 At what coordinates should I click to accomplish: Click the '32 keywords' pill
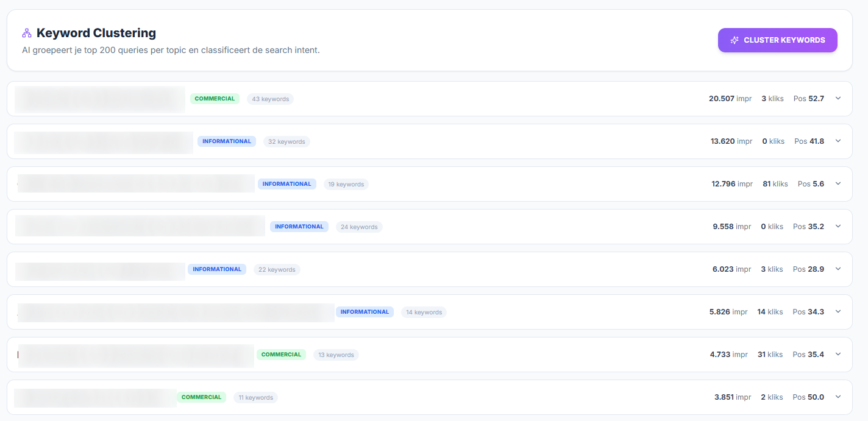286,141
